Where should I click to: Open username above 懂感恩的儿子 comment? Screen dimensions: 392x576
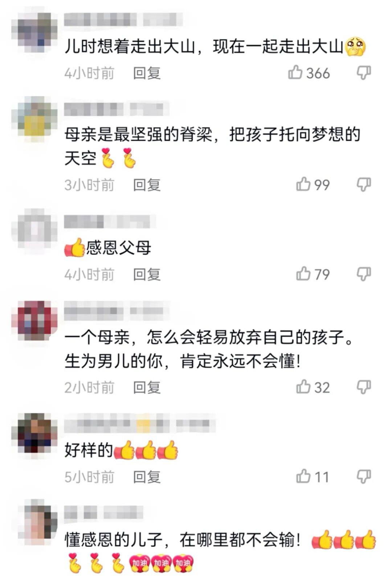point(103,512)
